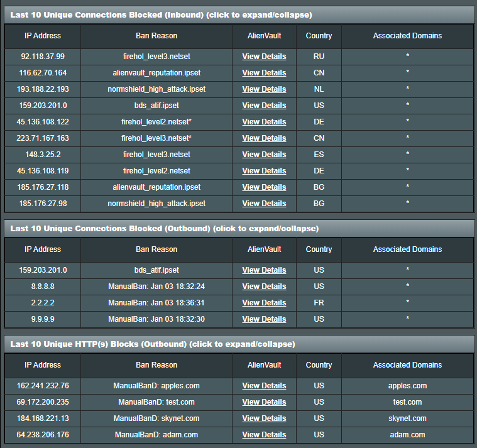Select IP address 9.9.9.9
Screen dimensions: 477x448
click(43, 319)
